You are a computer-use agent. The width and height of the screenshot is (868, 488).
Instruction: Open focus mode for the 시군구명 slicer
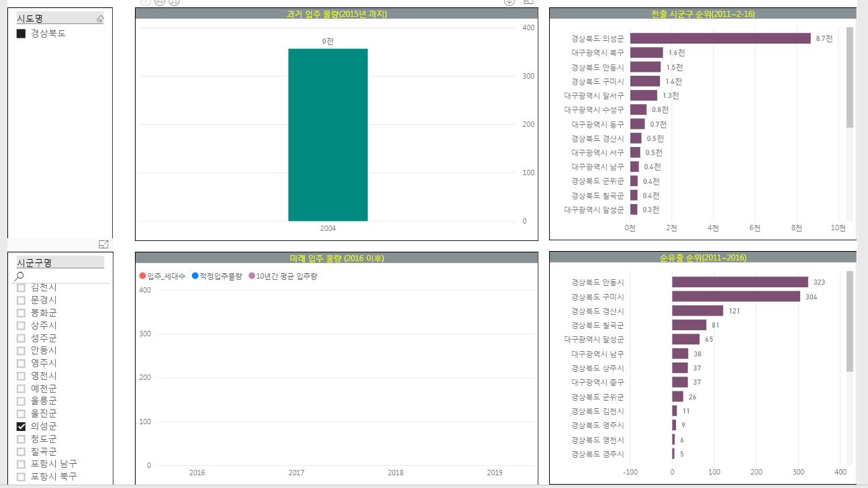pyautogui.click(x=103, y=244)
